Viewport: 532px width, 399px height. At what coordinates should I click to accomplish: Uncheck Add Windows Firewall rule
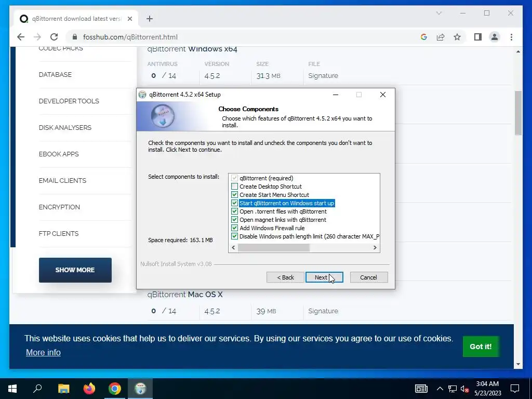coord(234,228)
